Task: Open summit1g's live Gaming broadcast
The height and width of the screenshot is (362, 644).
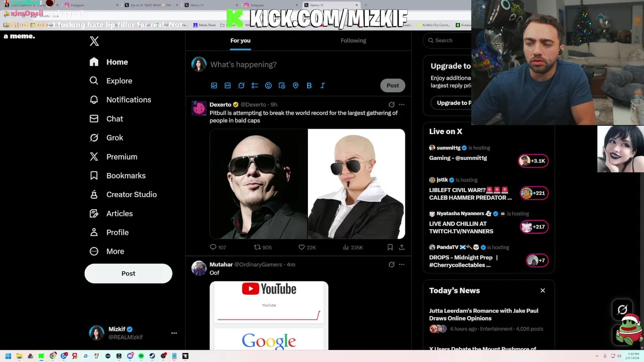Action: 458,158
